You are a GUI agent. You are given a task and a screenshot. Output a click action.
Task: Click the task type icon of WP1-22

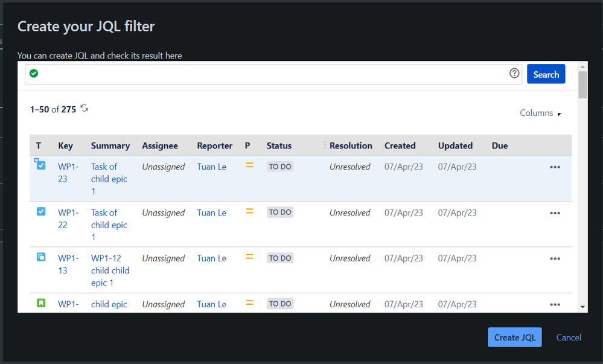41,212
